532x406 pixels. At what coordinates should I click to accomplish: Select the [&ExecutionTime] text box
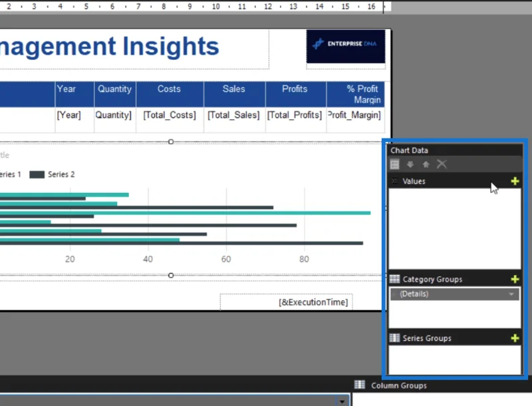(287, 302)
